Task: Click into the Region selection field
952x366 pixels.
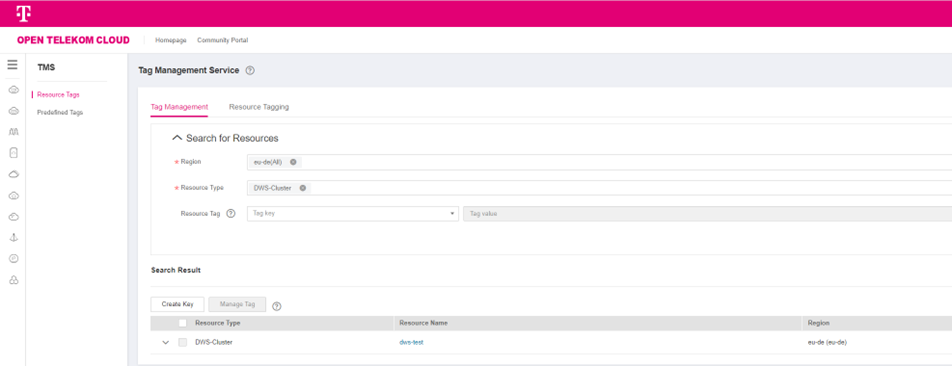Action: pyautogui.click(x=599, y=162)
